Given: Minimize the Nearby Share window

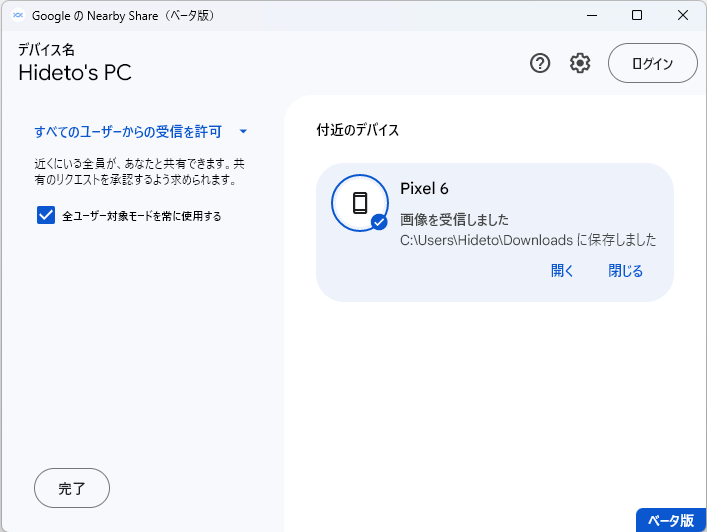Looking at the screenshot, I should click(x=592, y=15).
